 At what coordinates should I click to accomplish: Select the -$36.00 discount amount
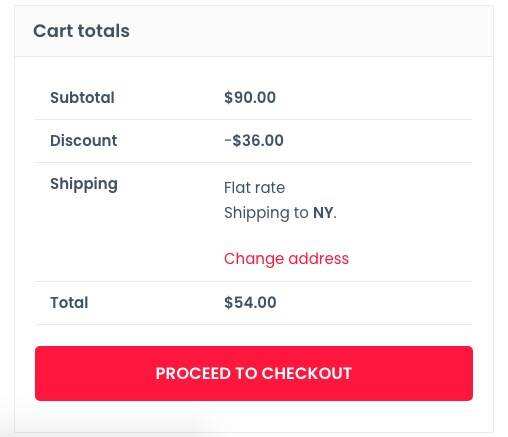254,140
